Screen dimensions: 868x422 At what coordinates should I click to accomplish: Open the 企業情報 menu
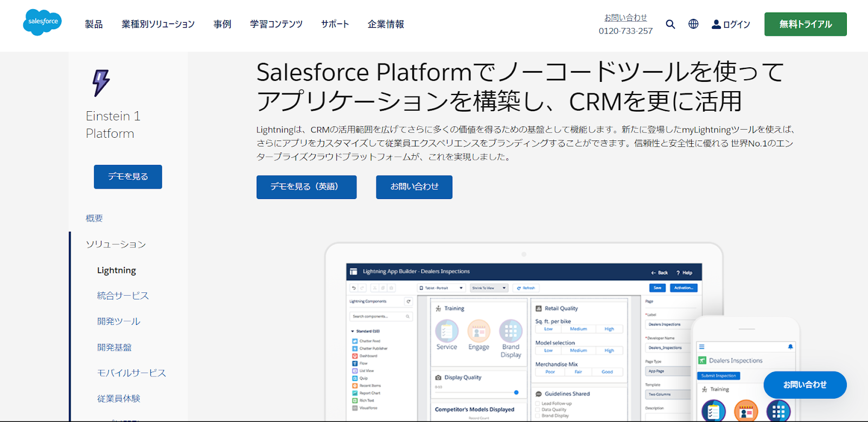click(386, 24)
